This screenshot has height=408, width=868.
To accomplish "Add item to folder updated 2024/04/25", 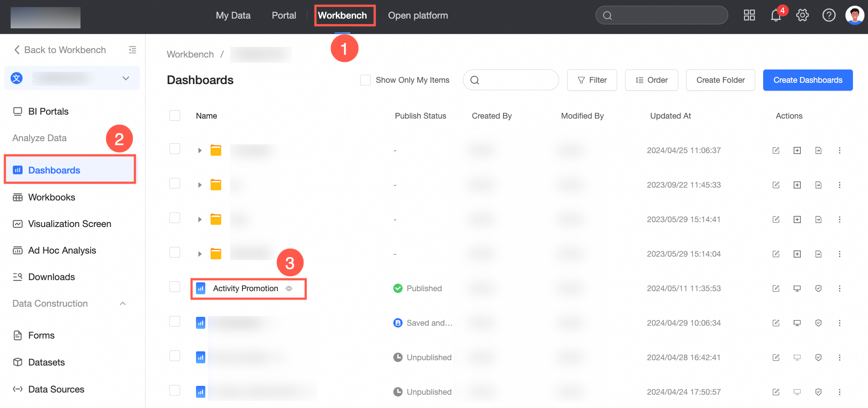I will [797, 150].
